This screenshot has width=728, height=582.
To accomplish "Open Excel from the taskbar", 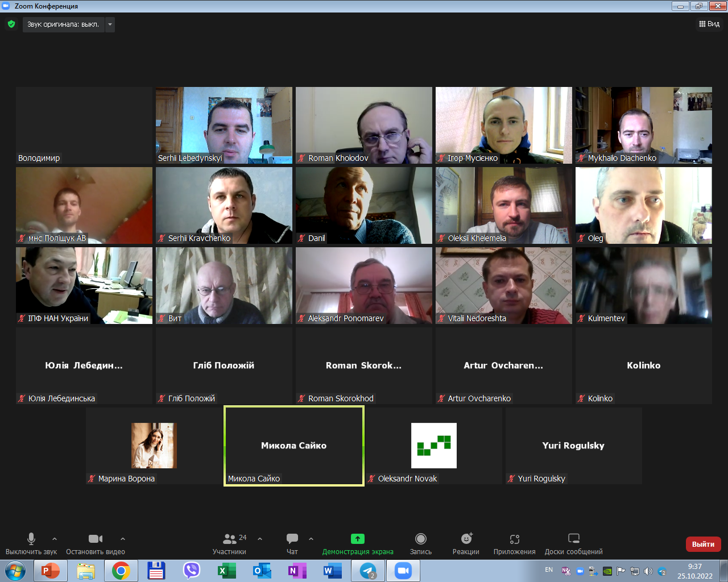I will (x=226, y=571).
